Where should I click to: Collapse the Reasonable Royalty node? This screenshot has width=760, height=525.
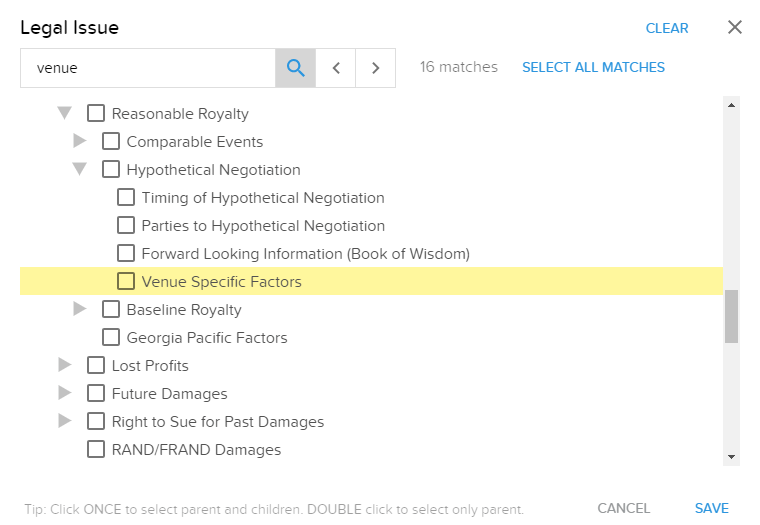coord(64,113)
